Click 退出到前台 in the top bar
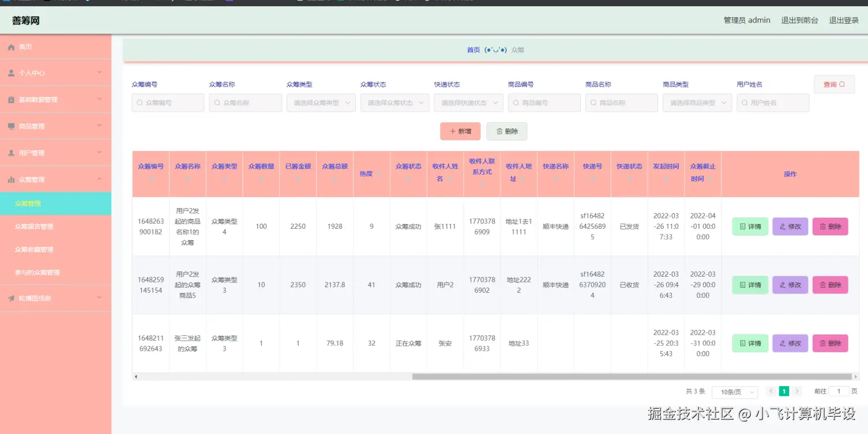 tap(799, 20)
